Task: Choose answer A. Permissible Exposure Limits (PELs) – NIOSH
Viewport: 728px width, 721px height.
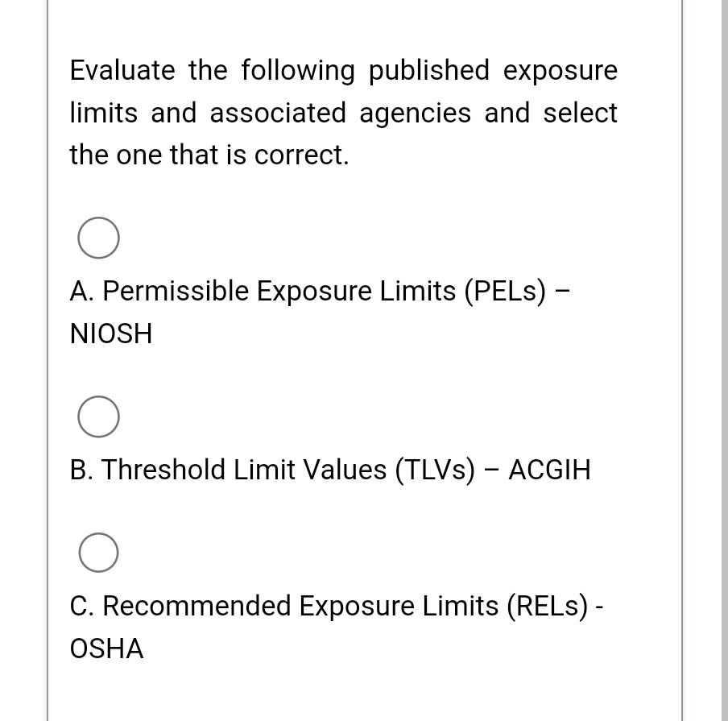Action: [320, 291]
